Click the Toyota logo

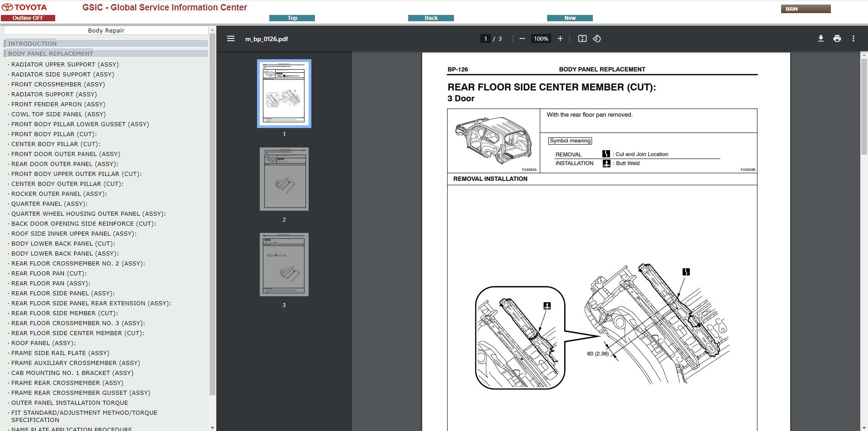pos(24,7)
